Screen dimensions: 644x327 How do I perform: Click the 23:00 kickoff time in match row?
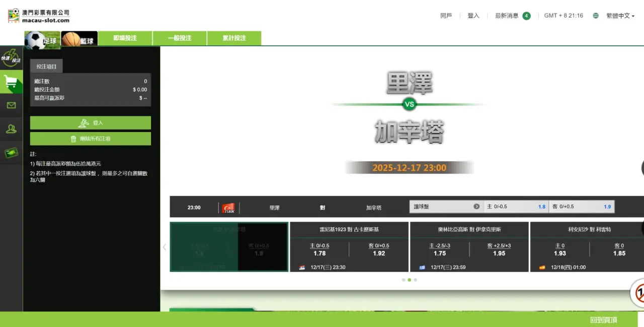[194, 208]
